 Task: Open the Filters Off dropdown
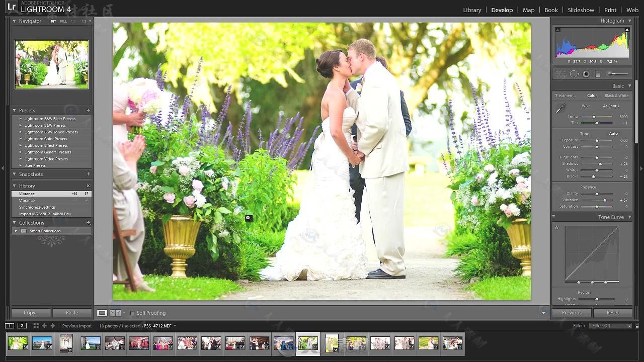[611, 326]
